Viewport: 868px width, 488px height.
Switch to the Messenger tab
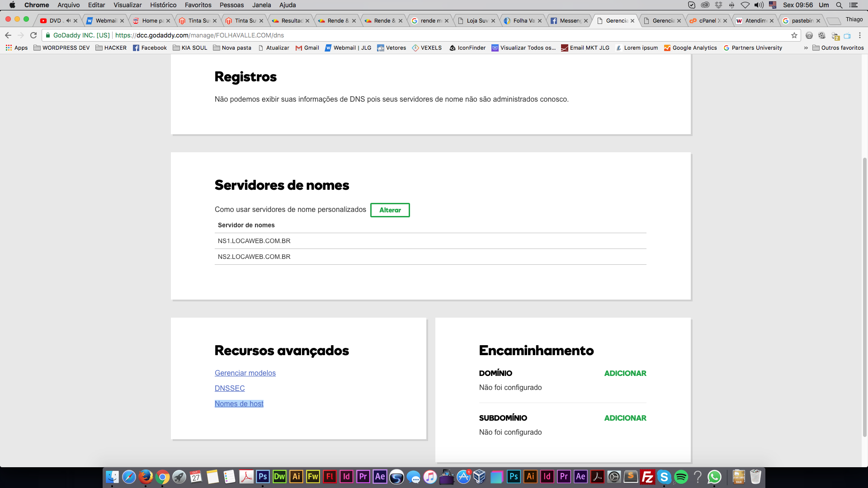pyautogui.click(x=570, y=21)
